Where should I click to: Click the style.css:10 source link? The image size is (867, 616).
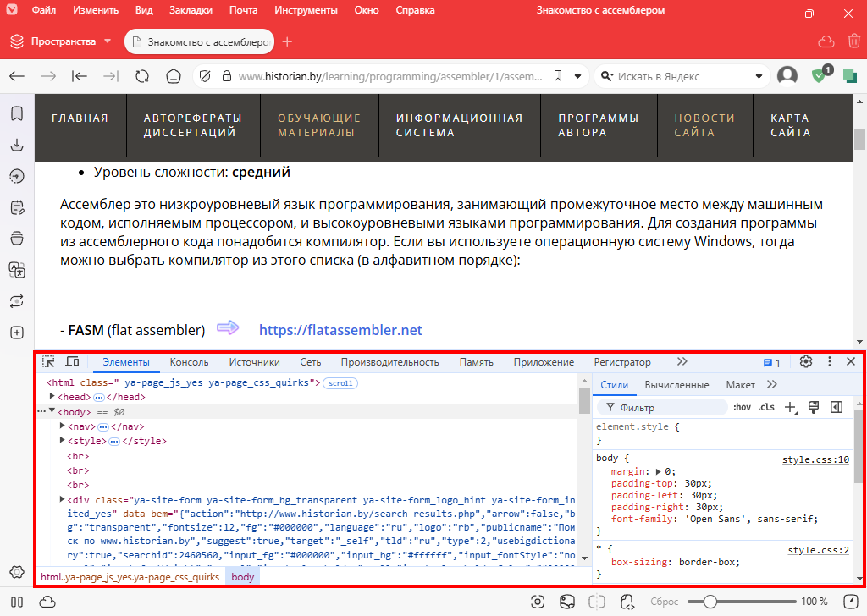coord(815,460)
